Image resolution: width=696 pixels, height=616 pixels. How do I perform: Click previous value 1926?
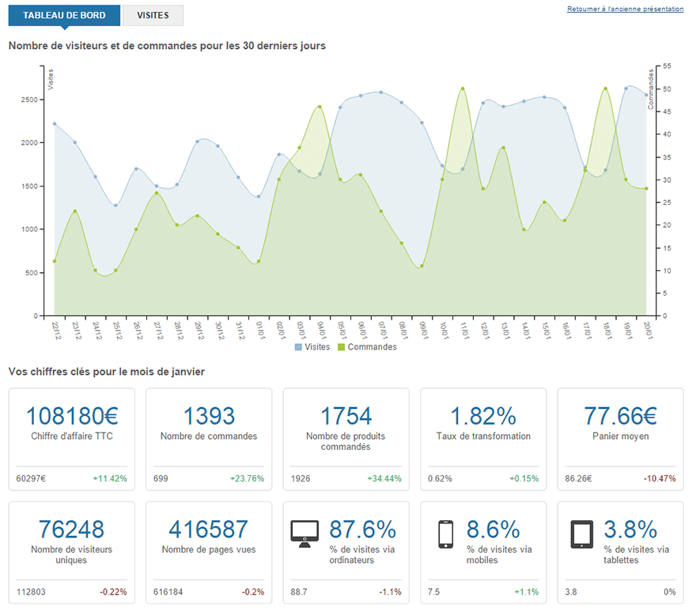301,478
